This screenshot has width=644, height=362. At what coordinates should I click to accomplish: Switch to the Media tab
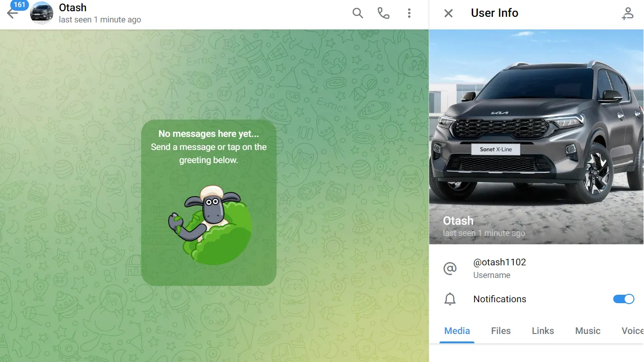457,331
